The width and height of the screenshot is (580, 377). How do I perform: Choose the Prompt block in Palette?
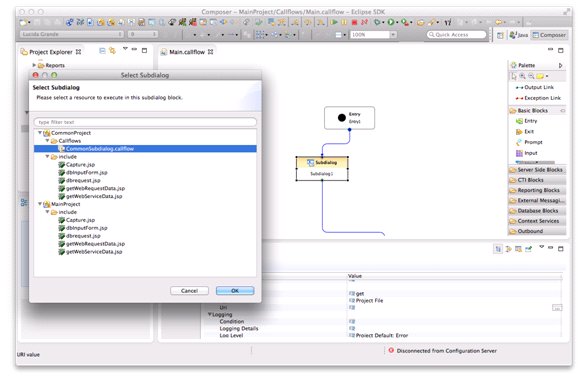(529, 142)
